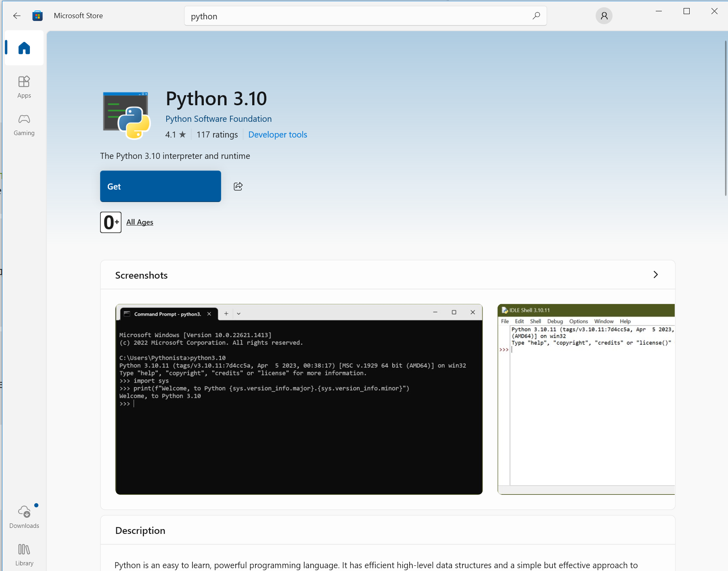The image size is (728, 571).
Task: Click the 0+ age rating badge
Action: [111, 222]
